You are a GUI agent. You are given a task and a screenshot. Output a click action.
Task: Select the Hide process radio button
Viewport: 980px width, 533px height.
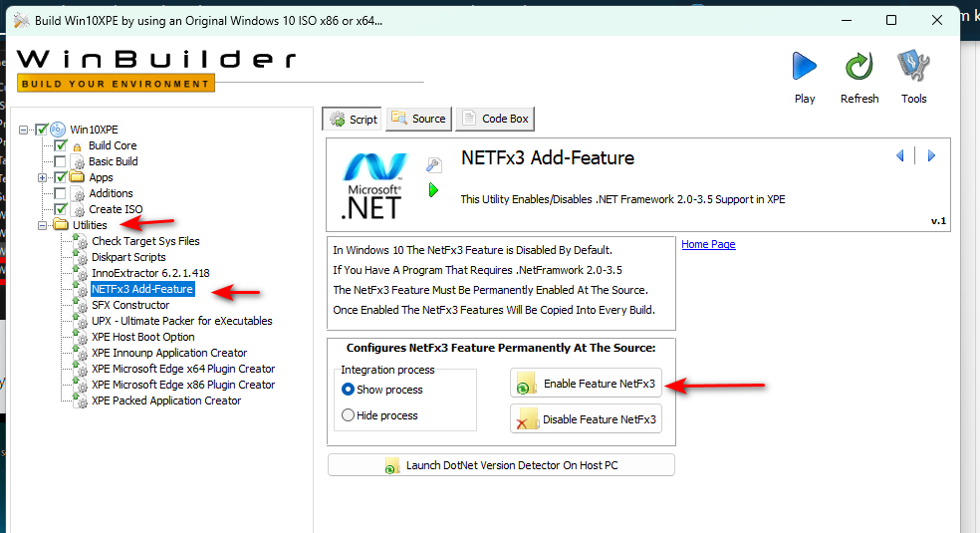point(348,414)
